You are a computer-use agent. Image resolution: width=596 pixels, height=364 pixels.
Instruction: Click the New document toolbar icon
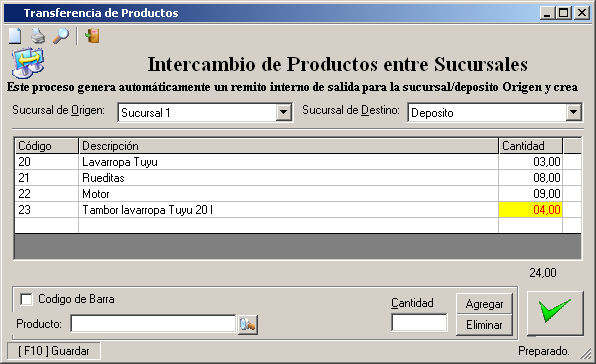(x=15, y=36)
